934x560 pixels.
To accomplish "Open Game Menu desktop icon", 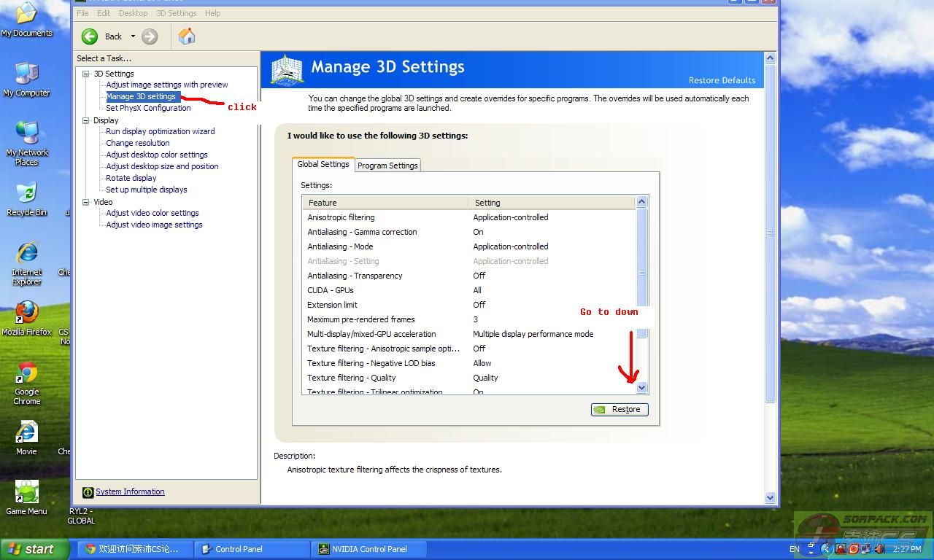I will click(27, 493).
